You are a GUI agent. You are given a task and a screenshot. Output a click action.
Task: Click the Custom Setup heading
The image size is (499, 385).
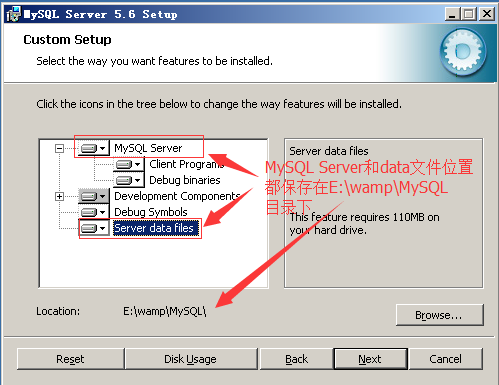tap(67, 40)
